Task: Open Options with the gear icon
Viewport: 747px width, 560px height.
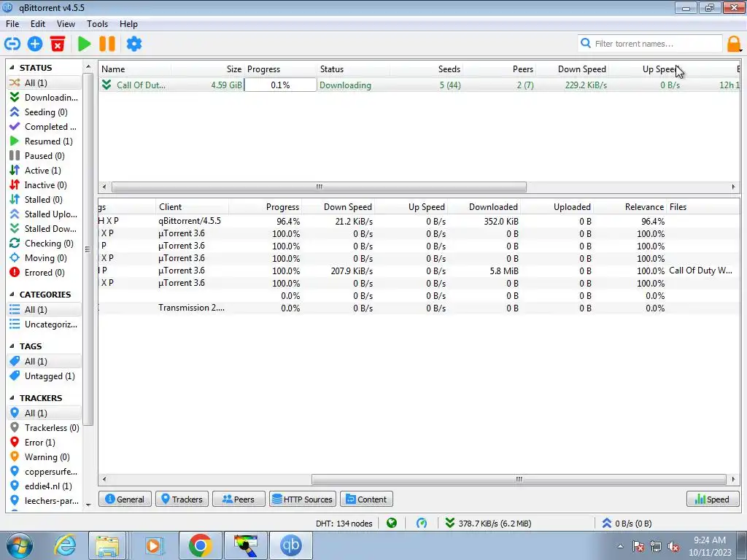Action: tap(134, 44)
